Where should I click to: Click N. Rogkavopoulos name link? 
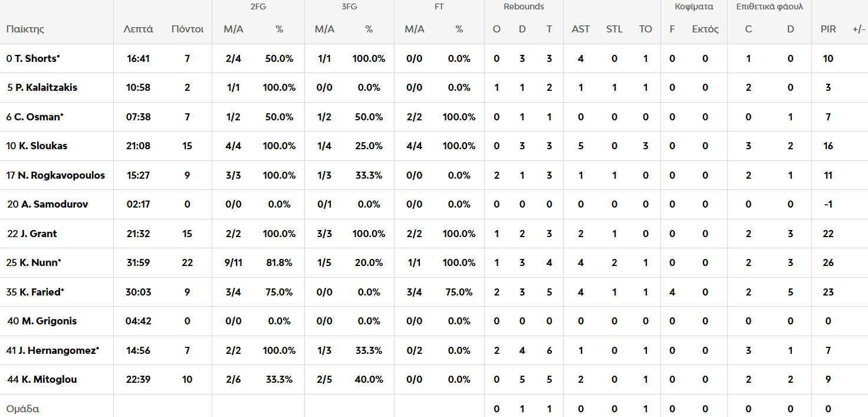[x=61, y=175]
